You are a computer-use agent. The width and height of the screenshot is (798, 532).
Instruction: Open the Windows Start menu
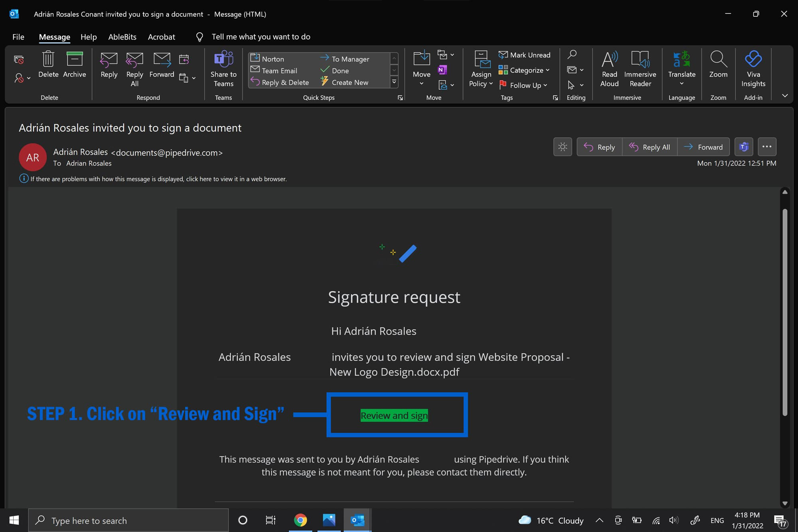click(x=14, y=520)
